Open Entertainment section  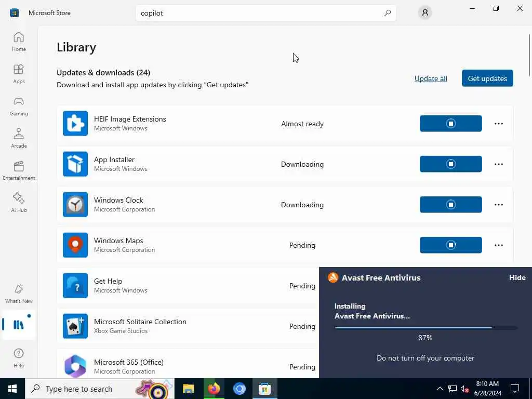click(19, 170)
